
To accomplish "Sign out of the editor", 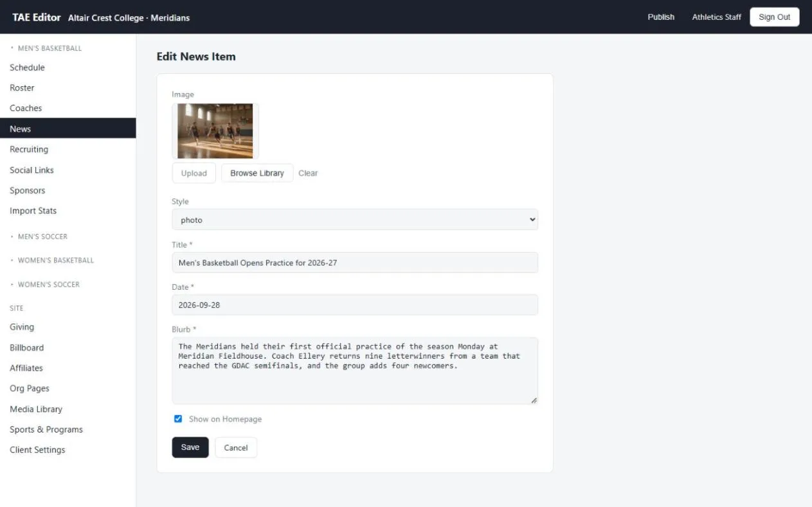I will click(775, 17).
